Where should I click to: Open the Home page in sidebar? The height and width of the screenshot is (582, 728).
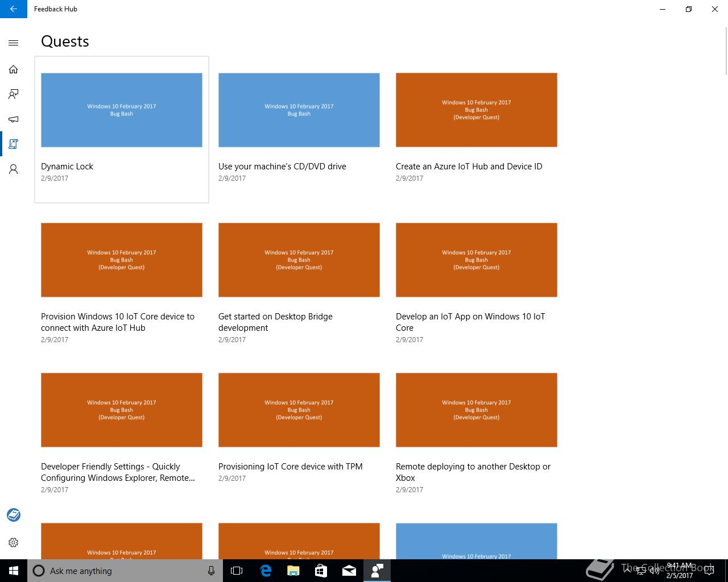pos(14,69)
